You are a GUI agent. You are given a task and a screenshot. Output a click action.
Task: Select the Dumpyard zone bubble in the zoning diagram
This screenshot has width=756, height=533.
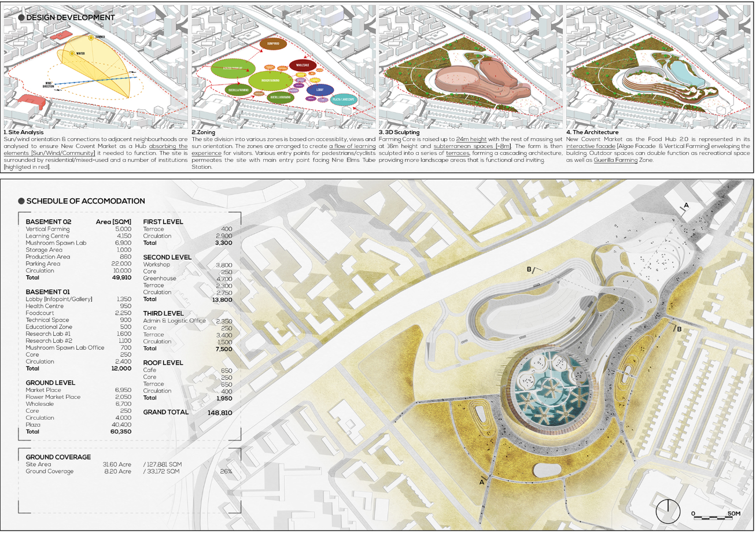point(272,43)
